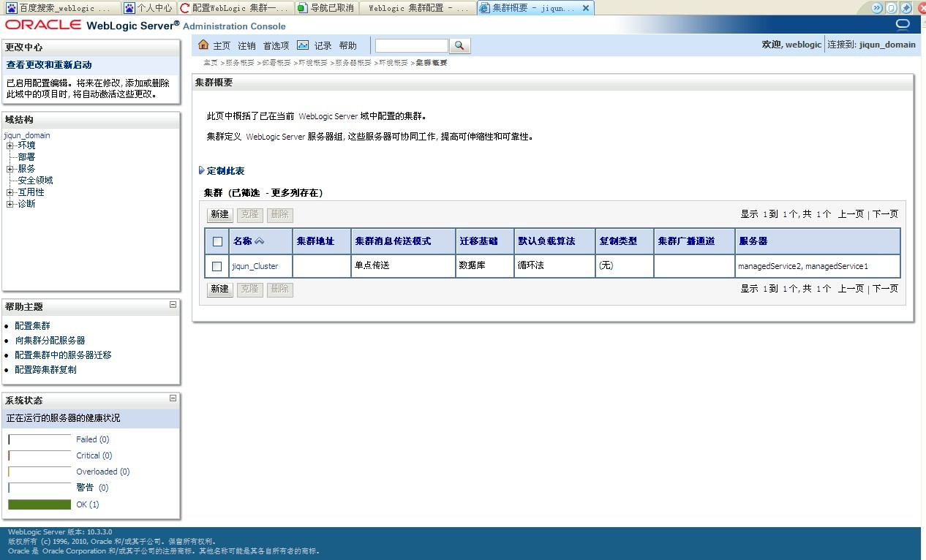Click the Critical (0) status link
926x560 pixels.
coord(94,455)
